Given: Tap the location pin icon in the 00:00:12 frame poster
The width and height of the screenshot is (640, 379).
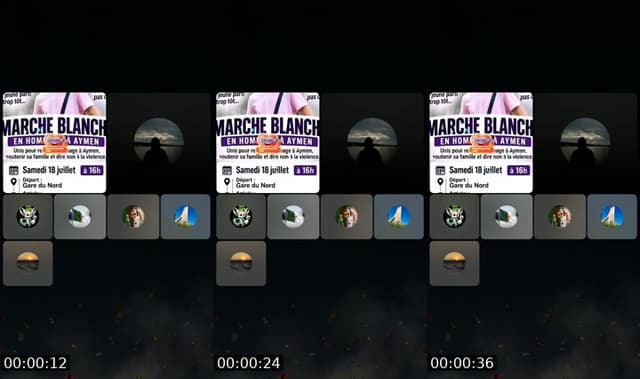Looking at the screenshot, I should 14,182.
